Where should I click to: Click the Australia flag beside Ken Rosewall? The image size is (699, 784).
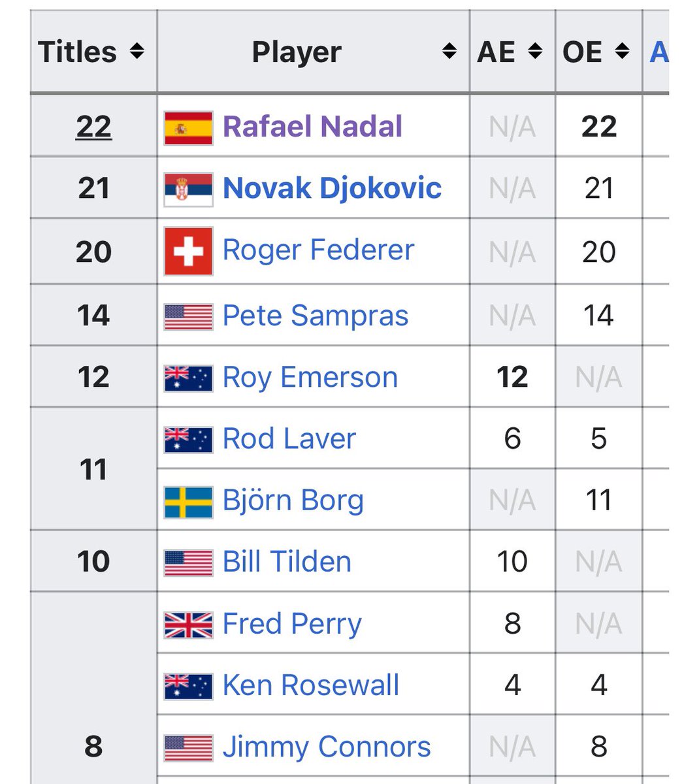188,686
